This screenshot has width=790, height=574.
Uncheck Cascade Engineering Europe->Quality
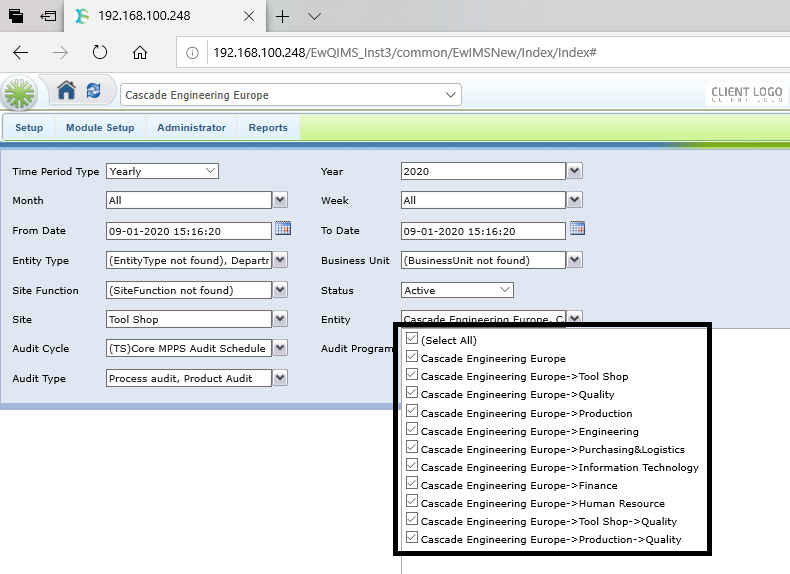point(412,392)
